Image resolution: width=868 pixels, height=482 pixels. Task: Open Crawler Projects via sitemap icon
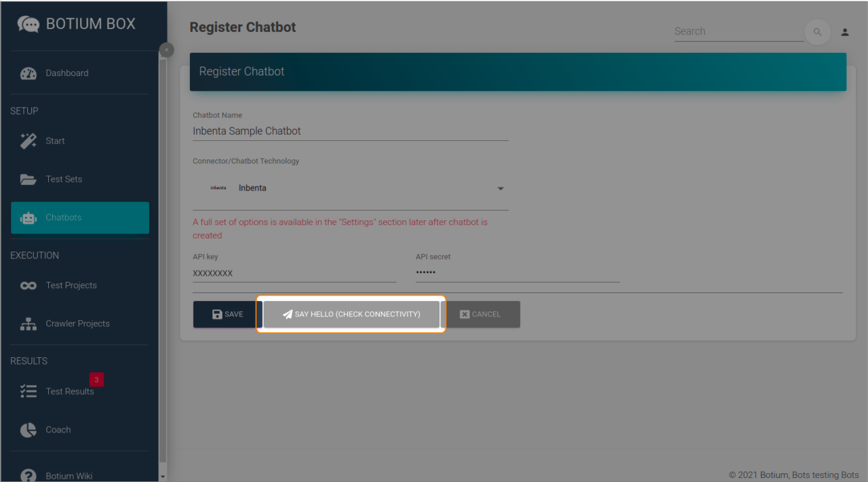pyautogui.click(x=28, y=323)
